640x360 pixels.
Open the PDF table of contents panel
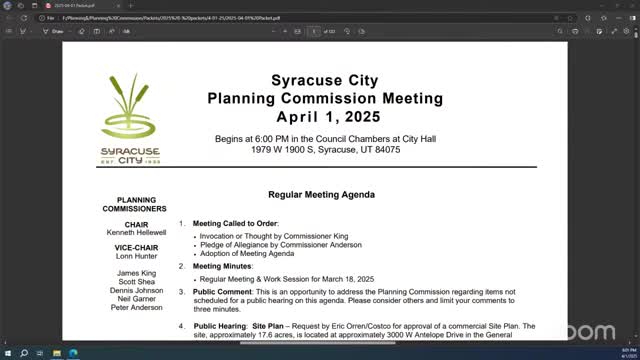click(x=9, y=31)
